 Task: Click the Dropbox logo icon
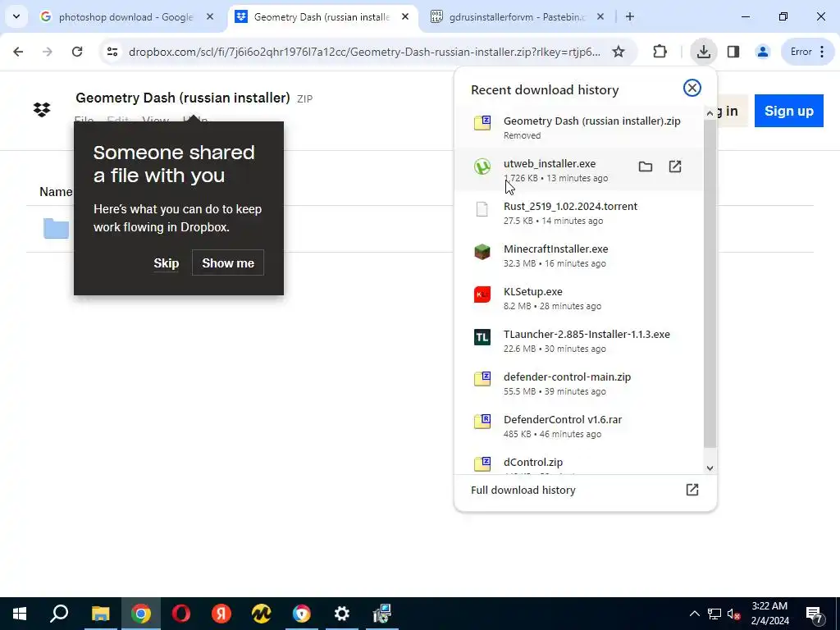(42, 110)
